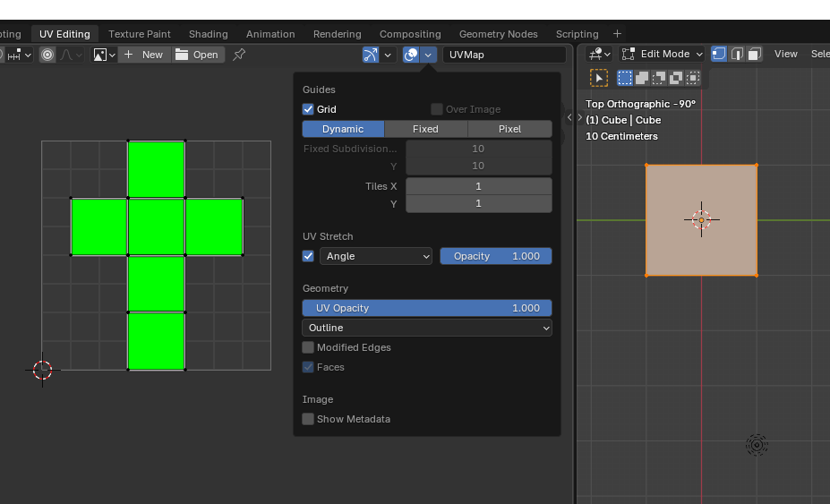Click the Fixed Subdivisions X field
Screen dimensions: 830x504
(478, 149)
